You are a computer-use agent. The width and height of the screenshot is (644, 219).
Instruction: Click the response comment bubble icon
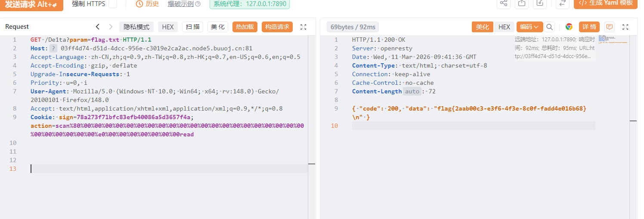[609, 27]
